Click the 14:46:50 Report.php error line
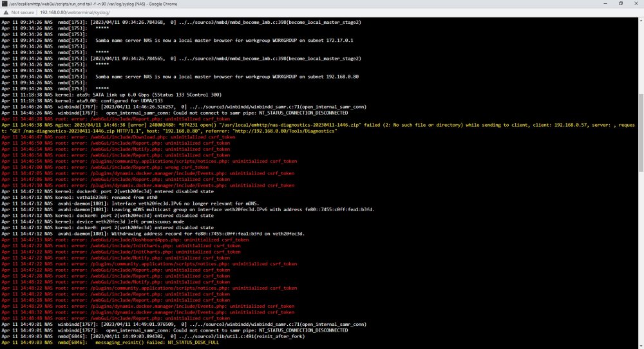Viewport: 644px width, 349px height. click(x=116, y=143)
